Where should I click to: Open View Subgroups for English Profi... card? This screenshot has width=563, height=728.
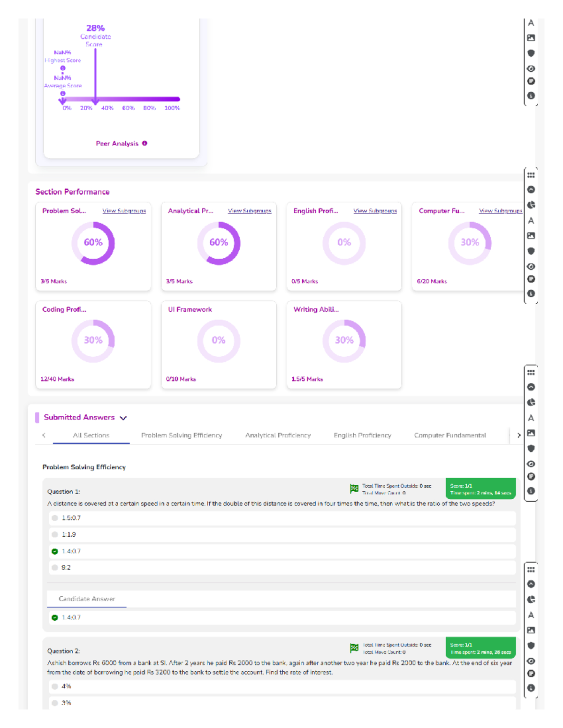point(375,211)
